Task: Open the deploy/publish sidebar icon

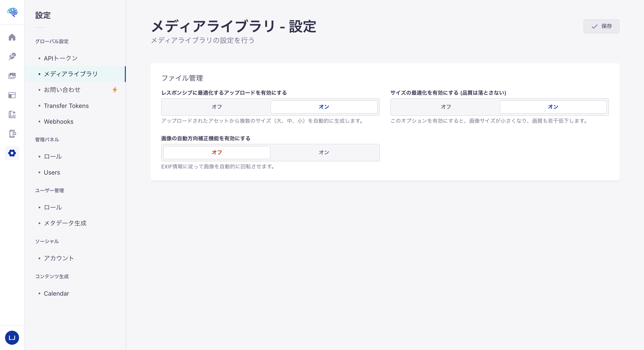Action: [x=12, y=134]
